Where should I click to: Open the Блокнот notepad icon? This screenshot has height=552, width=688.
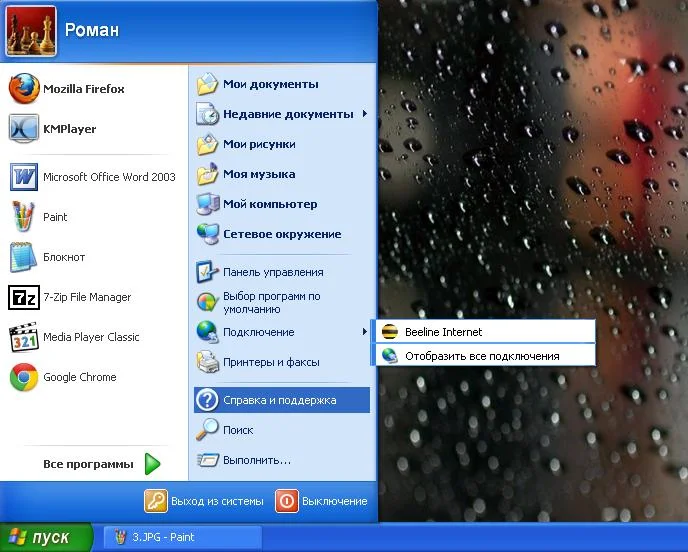coord(24,257)
